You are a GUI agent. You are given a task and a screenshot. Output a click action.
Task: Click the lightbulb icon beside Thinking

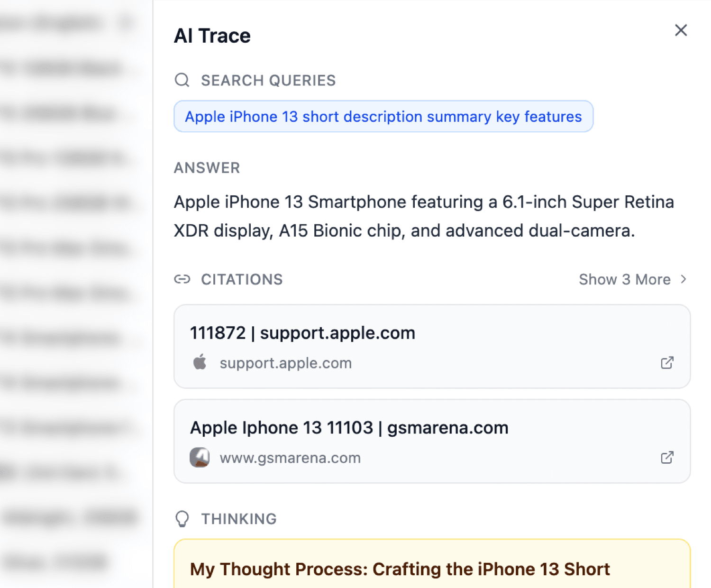click(182, 519)
